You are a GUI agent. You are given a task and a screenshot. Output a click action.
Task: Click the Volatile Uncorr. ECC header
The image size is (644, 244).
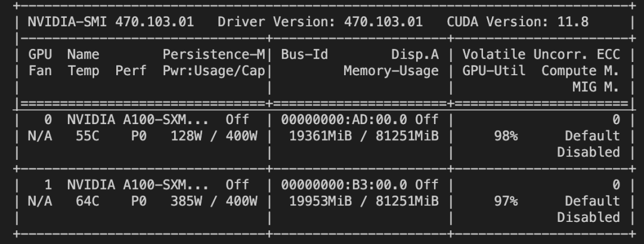[541, 55]
